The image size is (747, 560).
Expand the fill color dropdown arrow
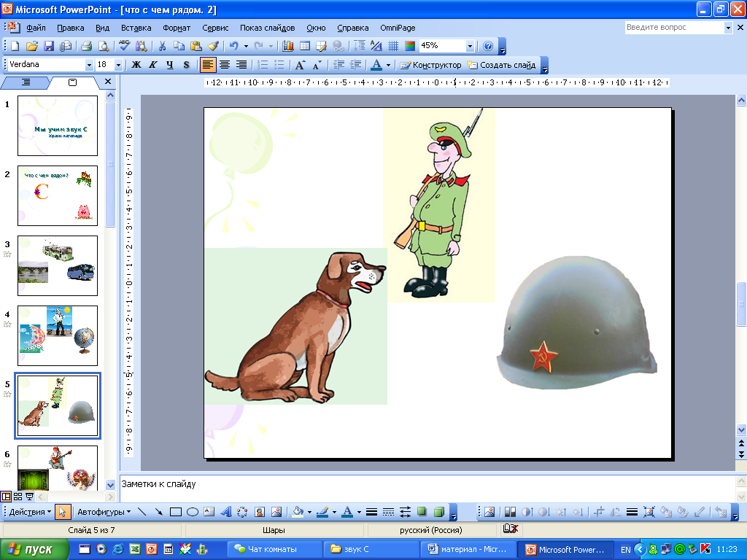click(309, 513)
